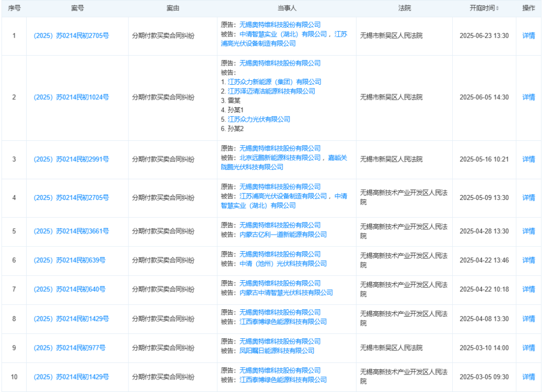
Task: Open case 2705号 link in row numbered 4
Action: 71,198
